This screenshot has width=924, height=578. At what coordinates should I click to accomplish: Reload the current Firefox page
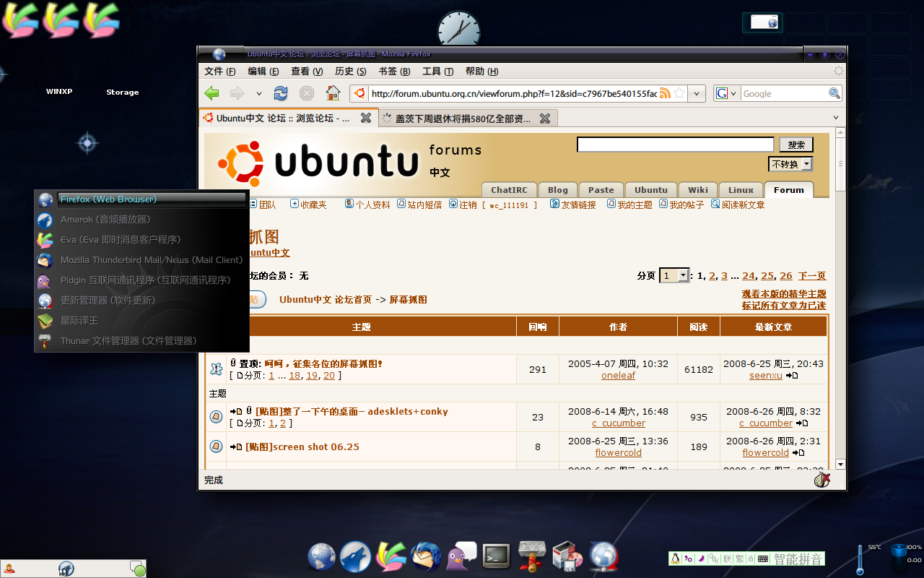click(x=281, y=93)
